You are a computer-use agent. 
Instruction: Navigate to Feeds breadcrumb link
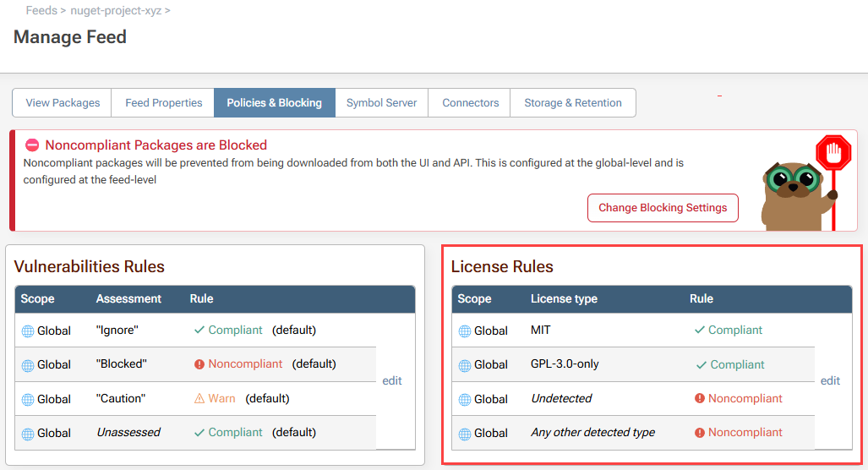click(x=41, y=11)
